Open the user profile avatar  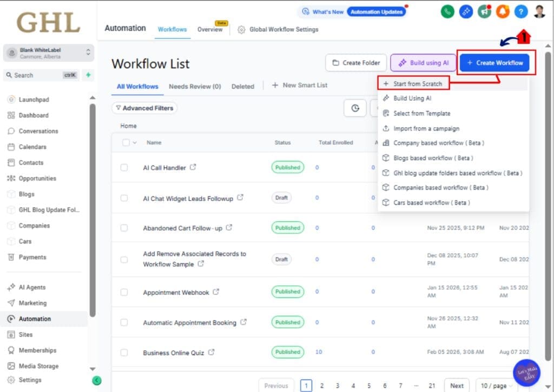coord(539,12)
